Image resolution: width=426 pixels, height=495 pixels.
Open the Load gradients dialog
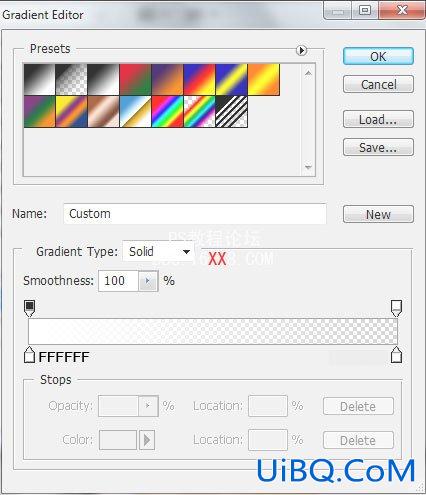[x=378, y=119]
